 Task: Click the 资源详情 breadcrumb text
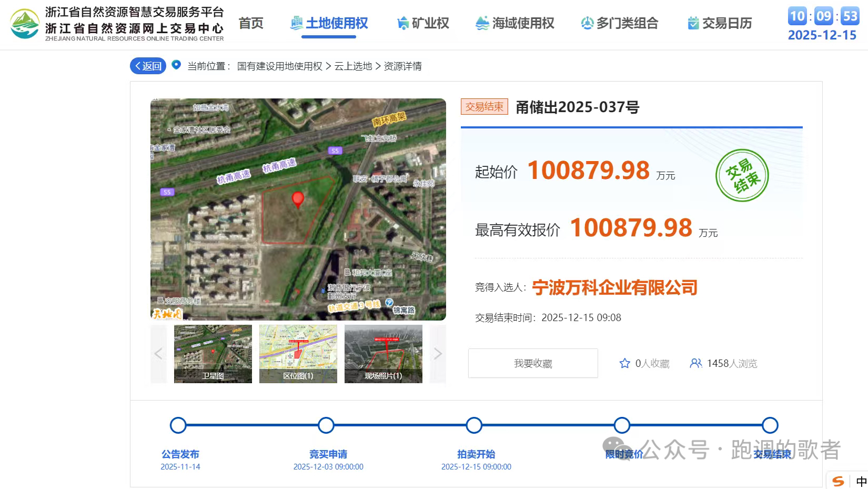click(x=402, y=66)
